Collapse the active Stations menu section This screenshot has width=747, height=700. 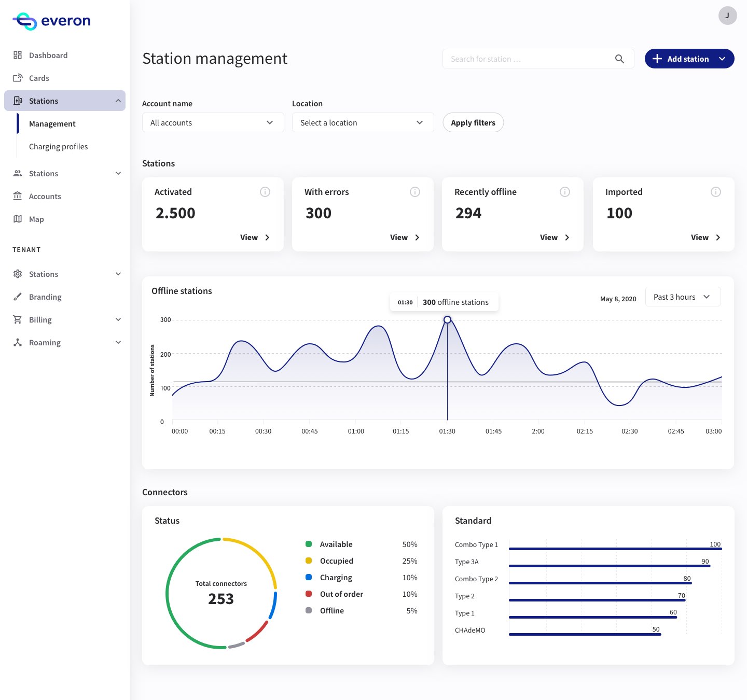click(118, 101)
